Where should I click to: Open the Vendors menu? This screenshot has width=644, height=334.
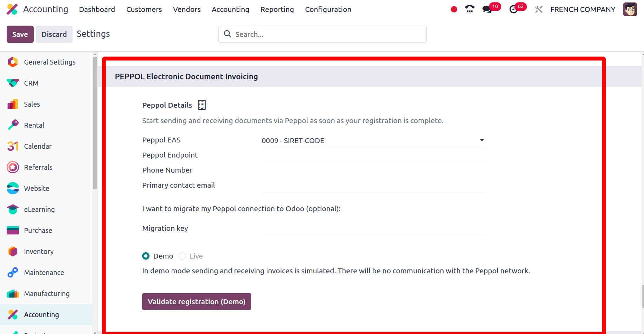click(x=187, y=9)
